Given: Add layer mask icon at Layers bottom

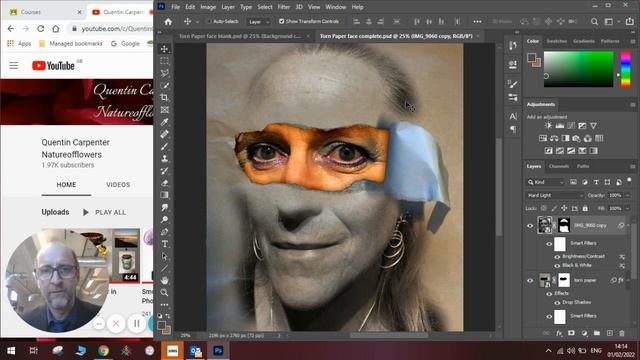Looking at the screenshot, I should click(571, 333).
